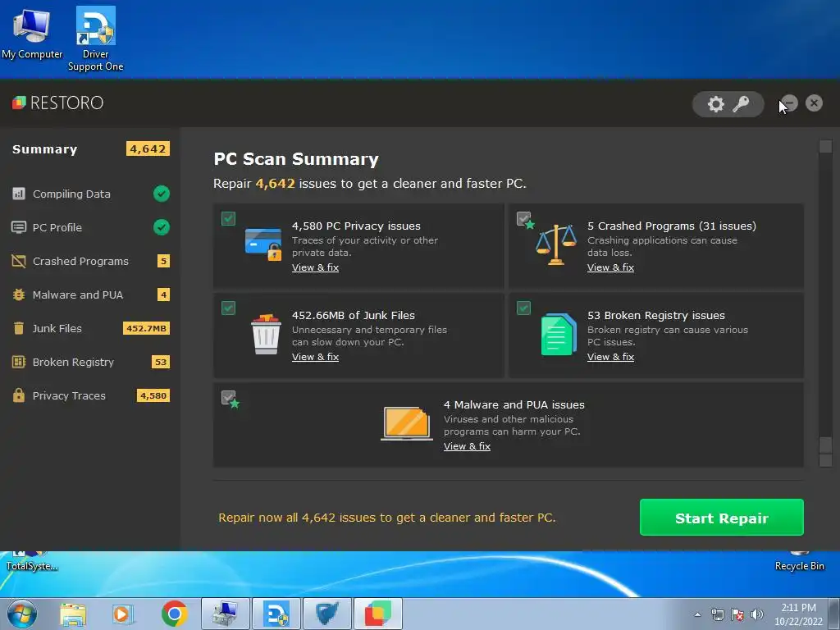
Task: Click View & fix for Broken Registry
Action: (610, 357)
